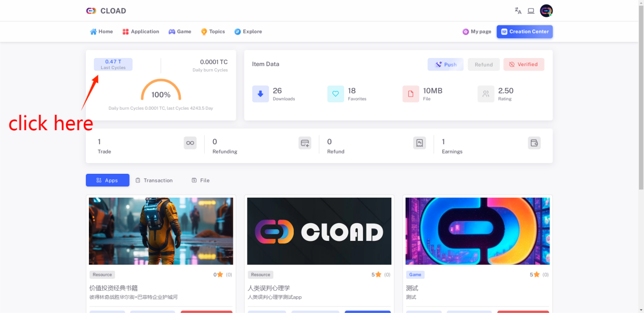Image resolution: width=644 pixels, height=313 pixels.
Task: Click the Resource tag on 人类误判心理学 card
Action: point(261,274)
